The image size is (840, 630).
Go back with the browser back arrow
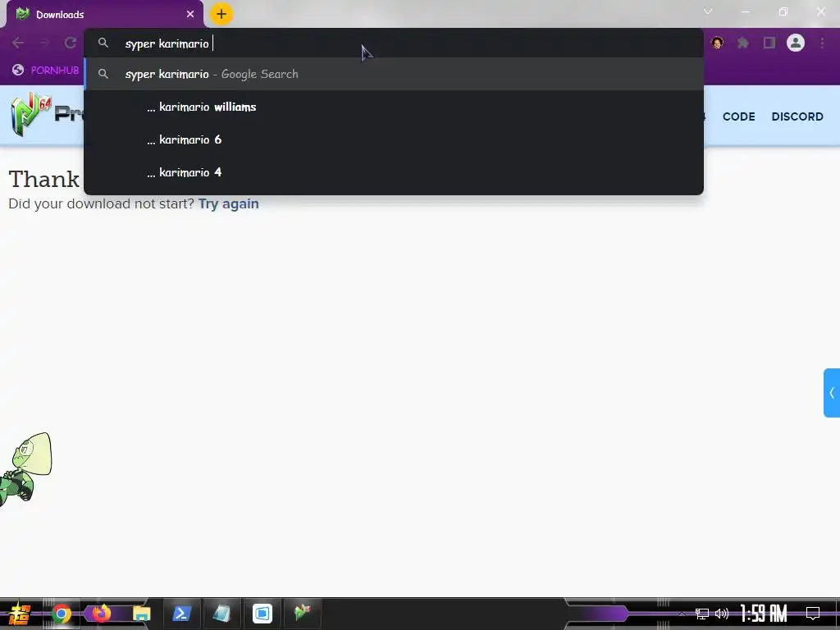pyautogui.click(x=18, y=43)
